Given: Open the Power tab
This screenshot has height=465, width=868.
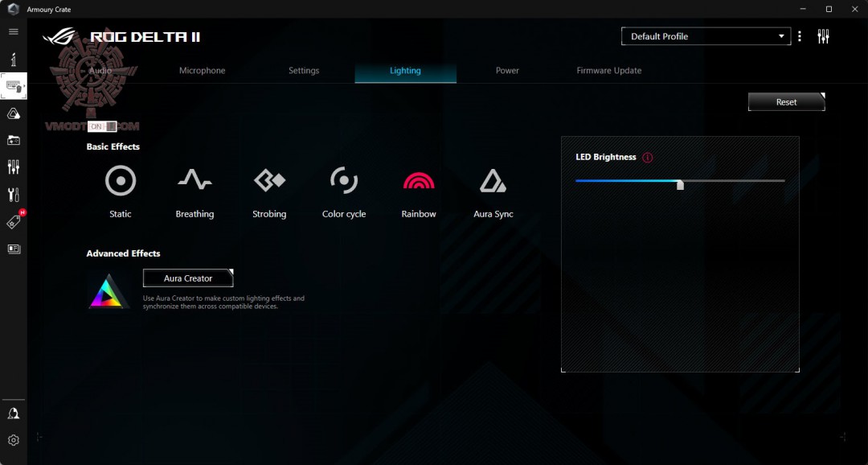Looking at the screenshot, I should click(507, 71).
